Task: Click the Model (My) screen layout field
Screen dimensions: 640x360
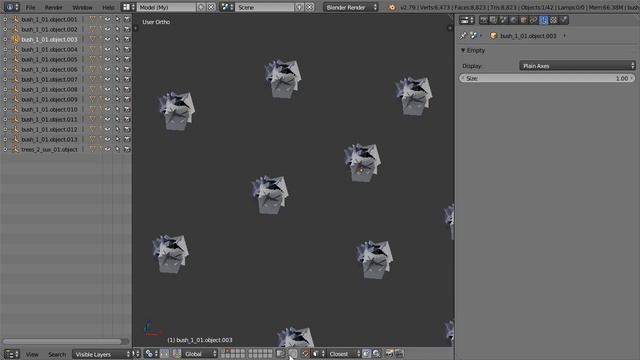Action: click(166, 7)
